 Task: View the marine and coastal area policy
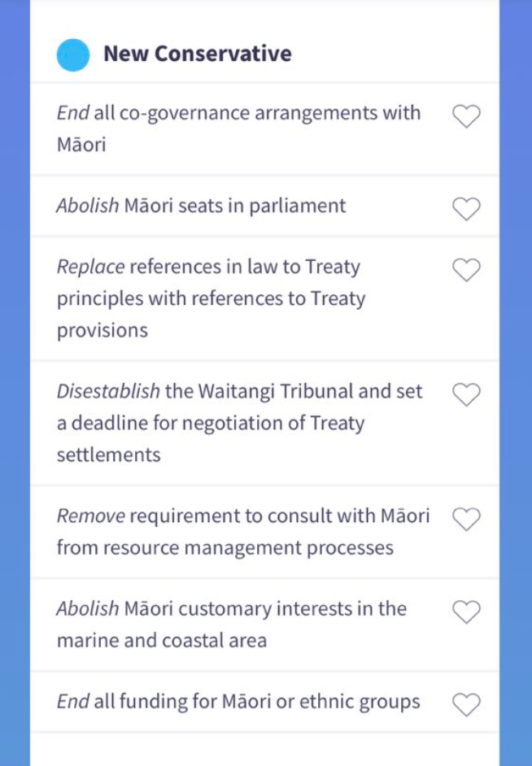point(231,625)
